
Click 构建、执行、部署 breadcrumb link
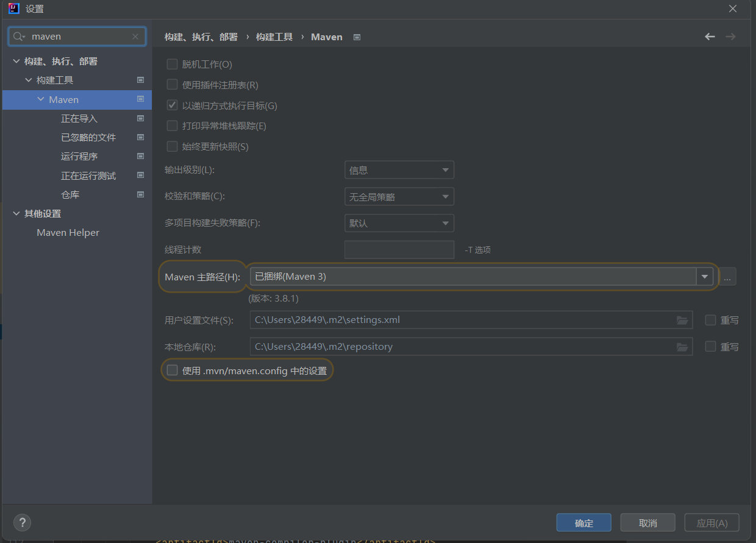tap(201, 37)
